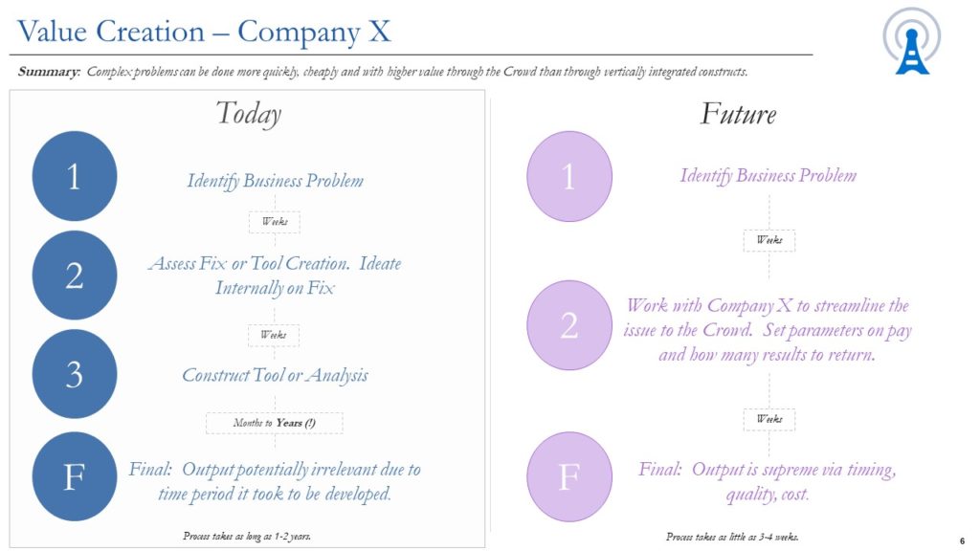
Task: Click 'Assess Fix or Tool Creation' text
Action: [249, 264]
